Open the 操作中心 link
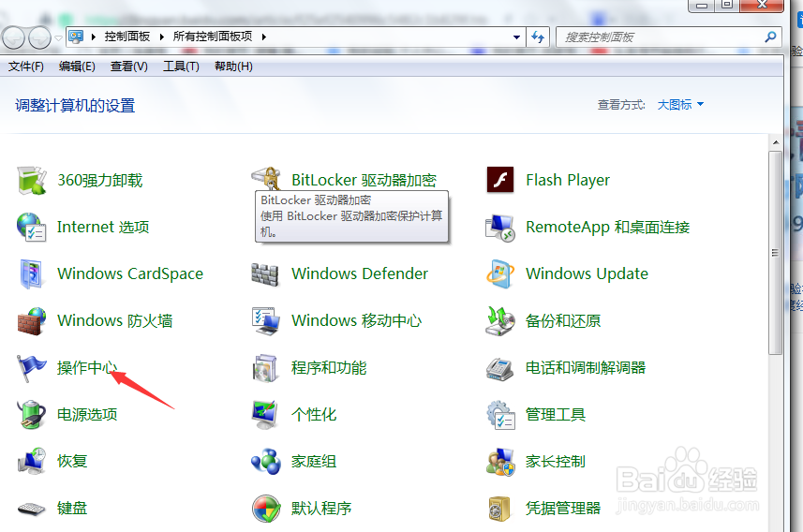This screenshot has height=532, width=803. tap(87, 368)
